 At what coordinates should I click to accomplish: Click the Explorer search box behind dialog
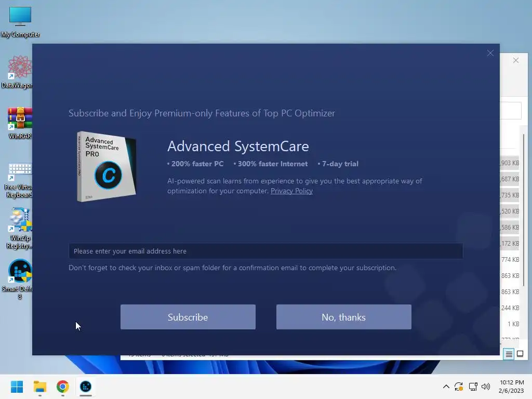[x=511, y=111]
